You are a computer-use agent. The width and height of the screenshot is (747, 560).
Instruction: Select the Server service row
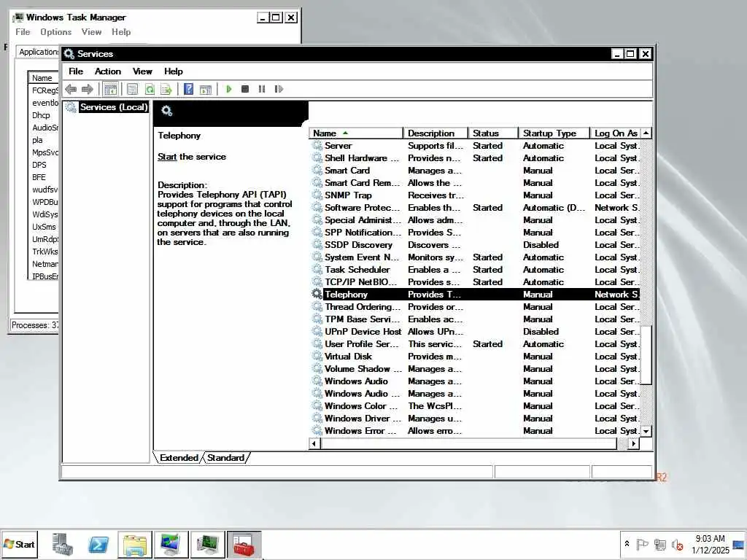point(474,146)
